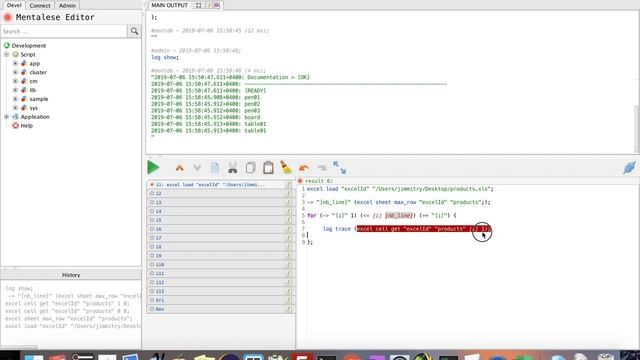Click history entry 'excel sheet max_row'
This screenshot has width=640, height=360.
click(x=69, y=318)
